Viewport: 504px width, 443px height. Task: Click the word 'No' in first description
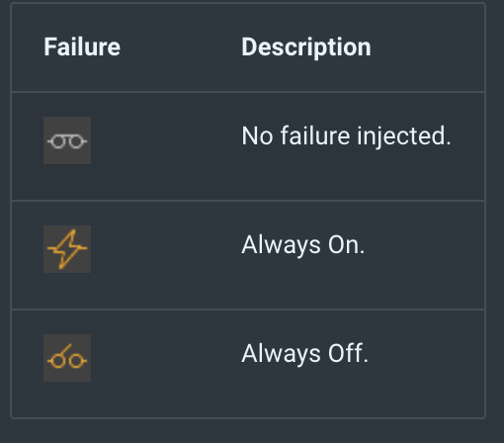pyautogui.click(x=257, y=135)
